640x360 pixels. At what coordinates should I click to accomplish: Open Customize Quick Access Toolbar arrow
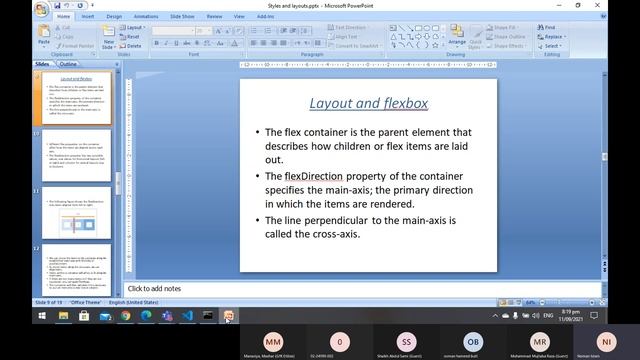[x=92, y=6]
